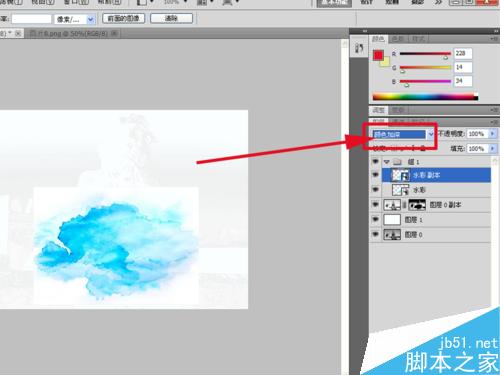Select the 组 1 group name
This screenshot has width=500, height=375.
point(414,162)
